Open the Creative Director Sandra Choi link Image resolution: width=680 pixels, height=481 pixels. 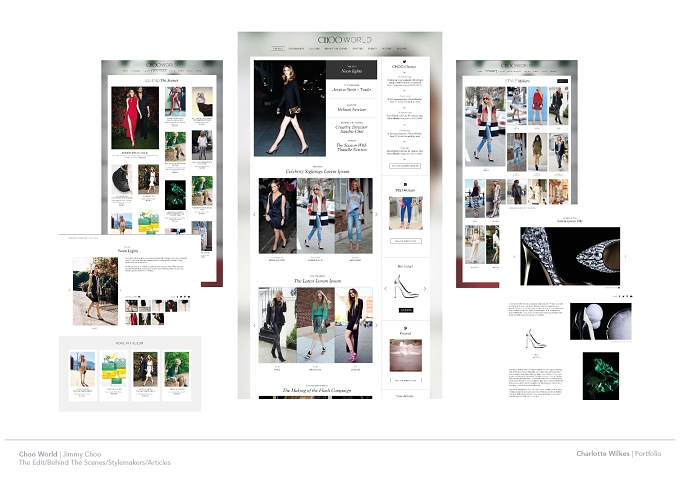pyautogui.click(x=351, y=128)
